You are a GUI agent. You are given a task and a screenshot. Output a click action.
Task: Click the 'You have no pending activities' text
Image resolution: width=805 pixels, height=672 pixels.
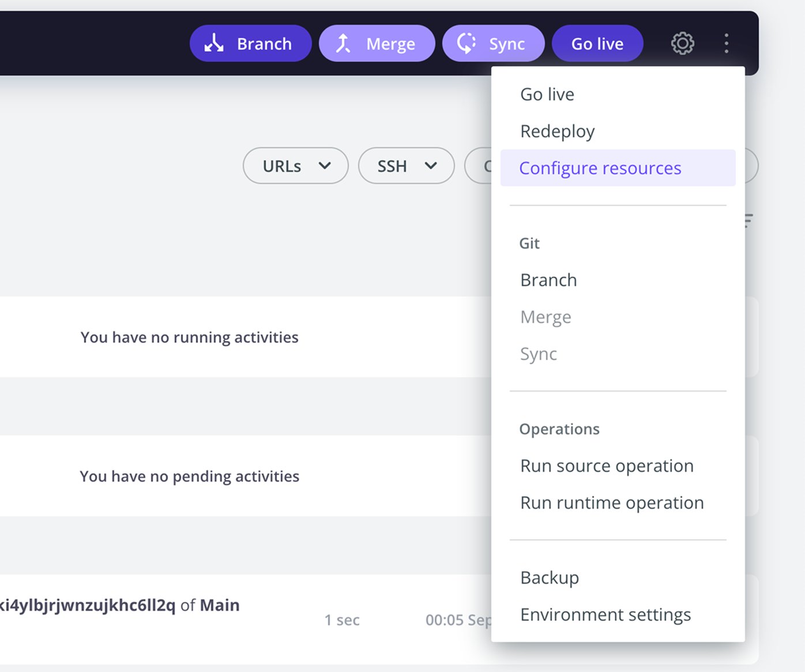pos(190,476)
